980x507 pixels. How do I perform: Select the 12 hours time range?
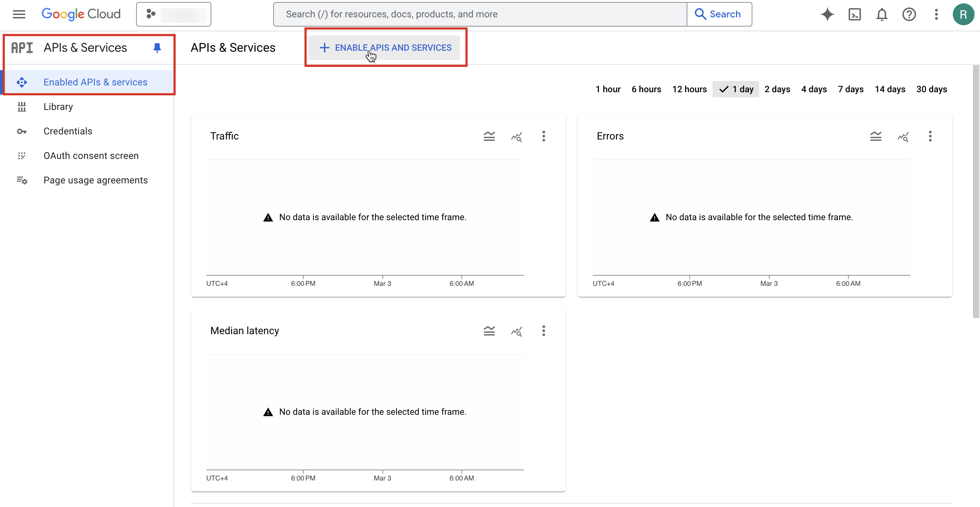pos(689,89)
